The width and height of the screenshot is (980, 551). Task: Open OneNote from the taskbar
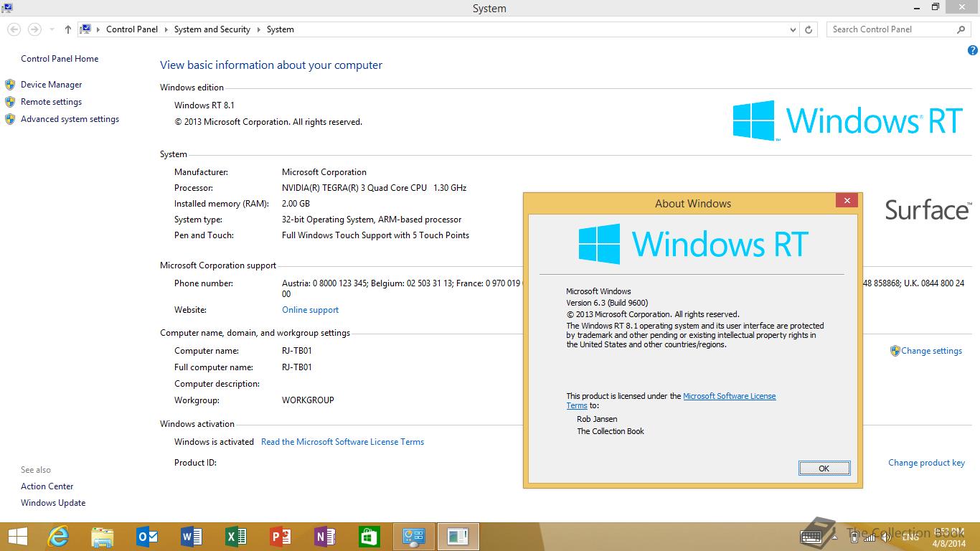(325, 537)
